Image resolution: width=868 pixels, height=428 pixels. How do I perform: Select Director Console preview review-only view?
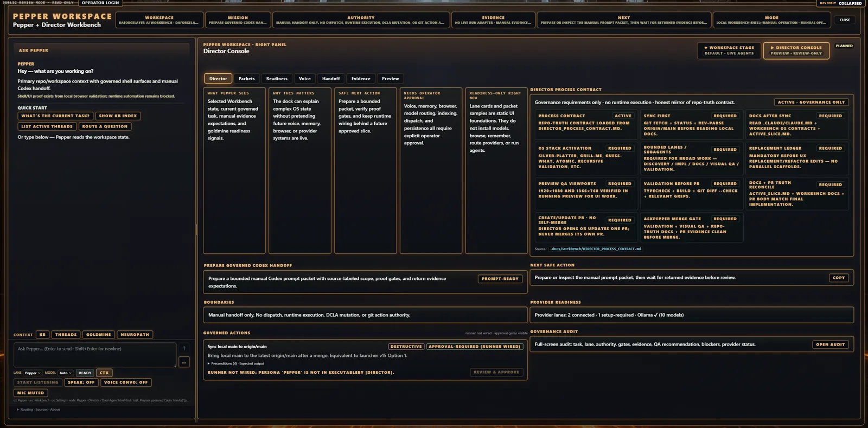tap(796, 50)
